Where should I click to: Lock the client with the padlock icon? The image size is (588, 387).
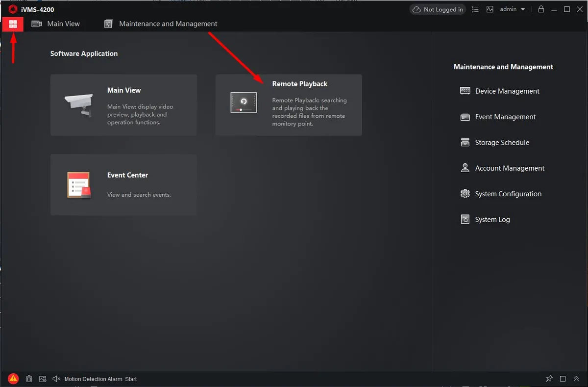tap(541, 9)
